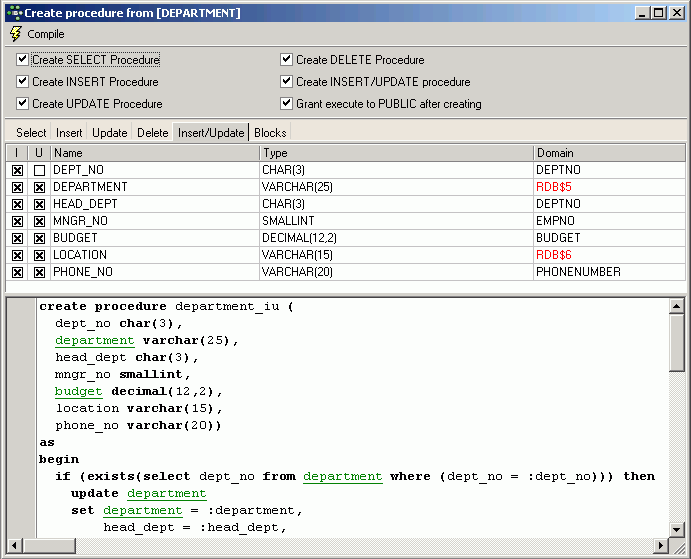This screenshot has width=691, height=559.
Task: Uncheck the U box for BUDGET row
Action: coord(39,238)
